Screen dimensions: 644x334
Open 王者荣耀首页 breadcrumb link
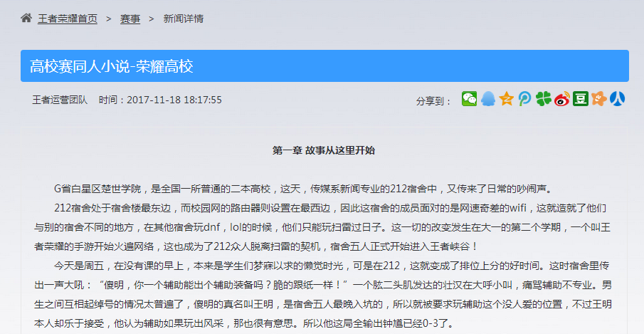tap(68, 19)
